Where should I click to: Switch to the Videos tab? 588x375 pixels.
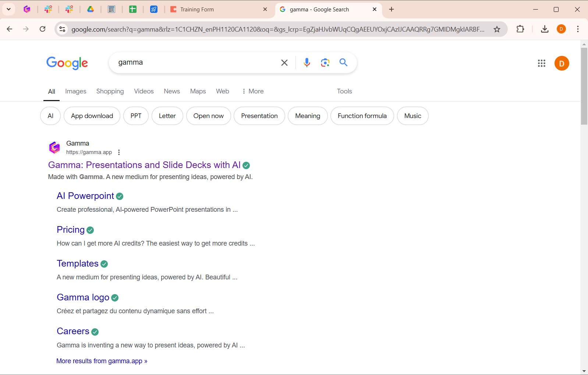[144, 91]
